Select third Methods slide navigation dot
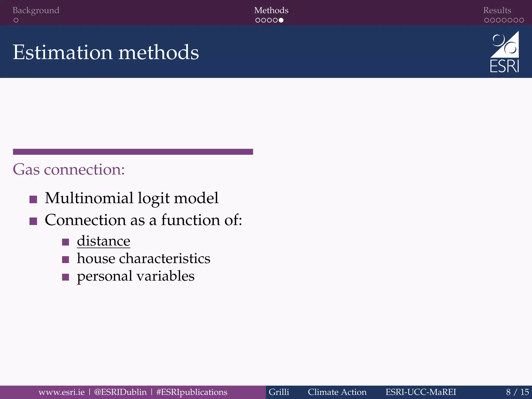The height and width of the screenshot is (399, 532). point(269,20)
